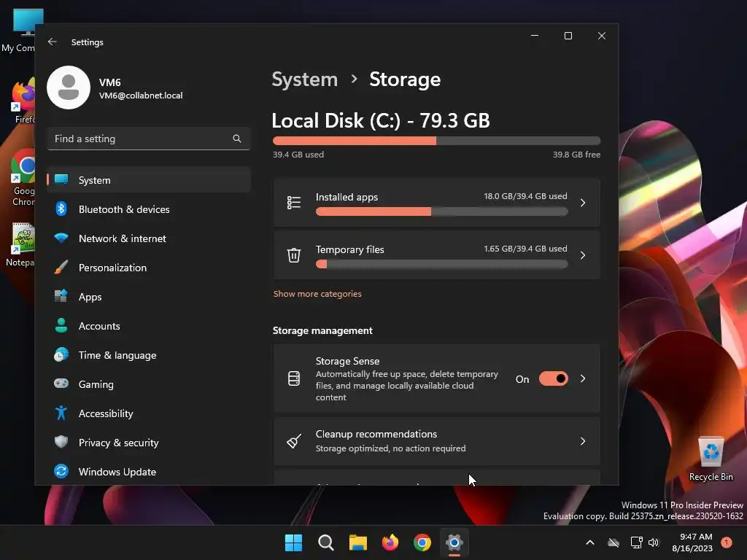Open taskbar Search
The width and height of the screenshot is (747, 560).
pyautogui.click(x=326, y=542)
